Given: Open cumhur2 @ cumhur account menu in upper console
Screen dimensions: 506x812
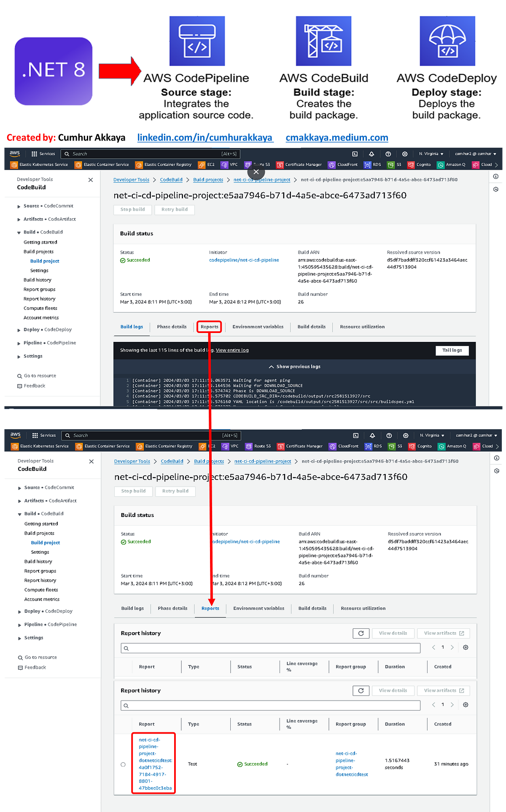Looking at the screenshot, I should [476, 154].
